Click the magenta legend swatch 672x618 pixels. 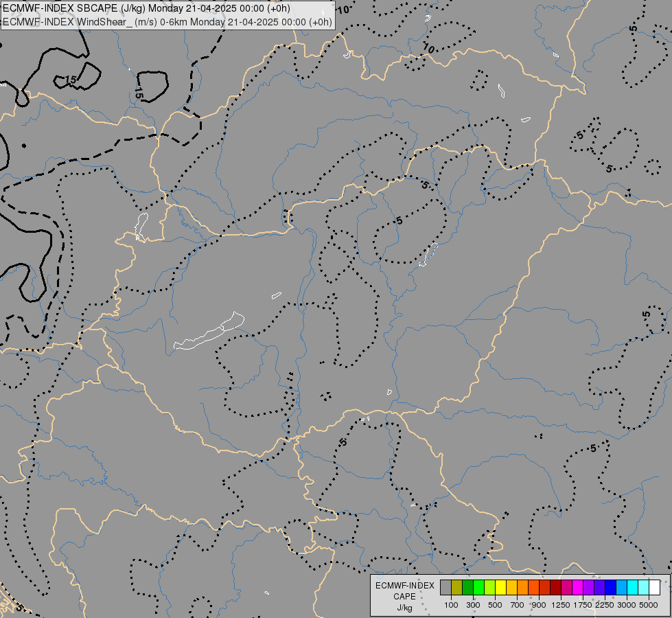(578, 587)
